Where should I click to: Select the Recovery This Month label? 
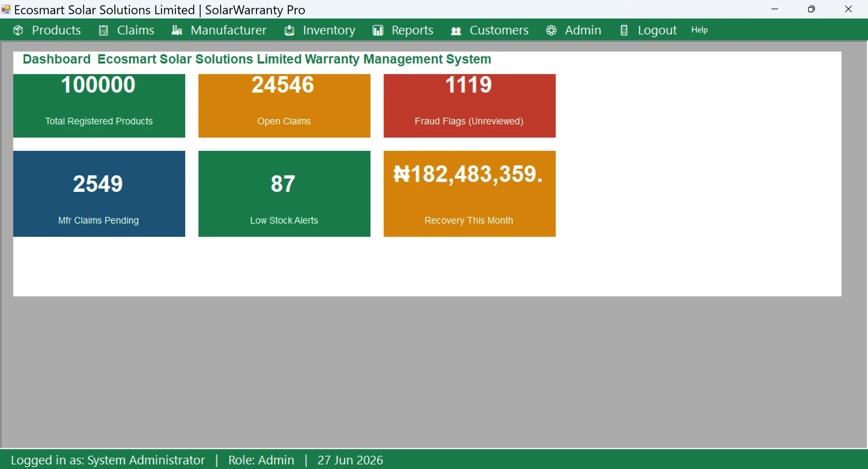coord(469,220)
